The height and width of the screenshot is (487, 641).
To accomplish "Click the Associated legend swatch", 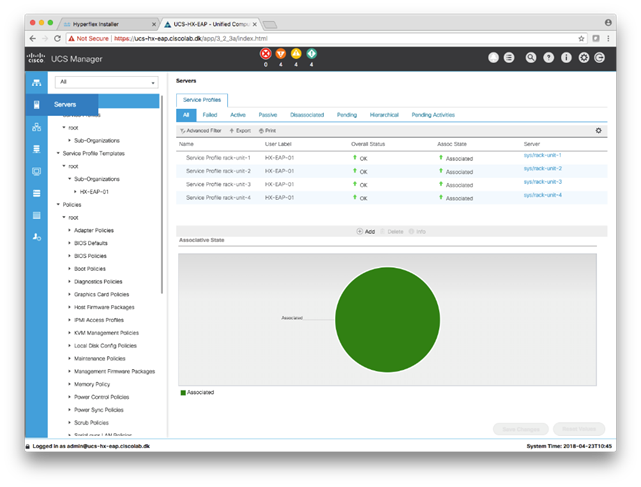I will pyautogui.click(x=183, y=393).
